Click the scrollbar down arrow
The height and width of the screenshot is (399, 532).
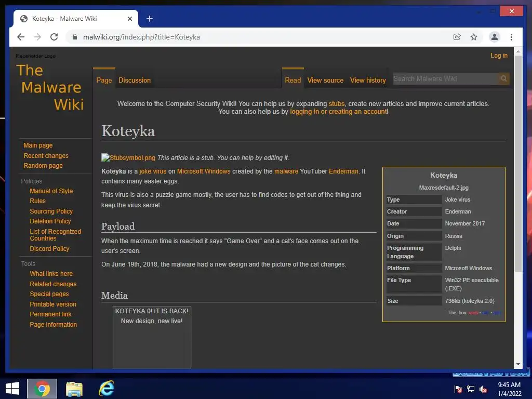[518, 364]
